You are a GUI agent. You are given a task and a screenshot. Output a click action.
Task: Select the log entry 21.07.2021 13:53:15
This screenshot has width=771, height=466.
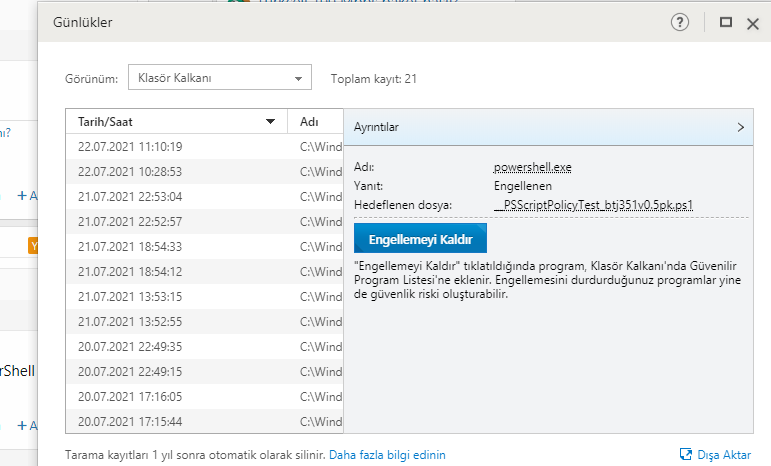click(x=130, y=296)
